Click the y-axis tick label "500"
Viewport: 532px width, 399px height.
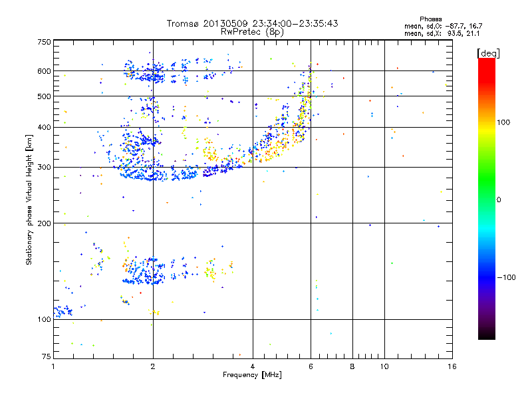(x=45, y=96)
